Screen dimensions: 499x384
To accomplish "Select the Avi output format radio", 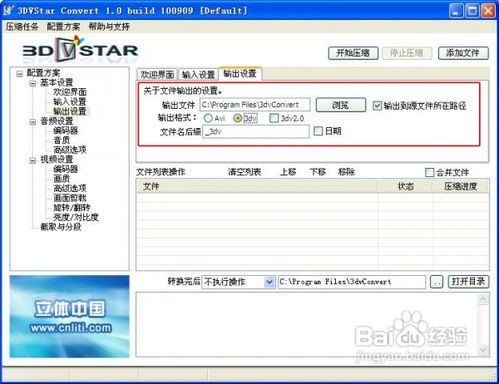I will (x=208, y=118).
